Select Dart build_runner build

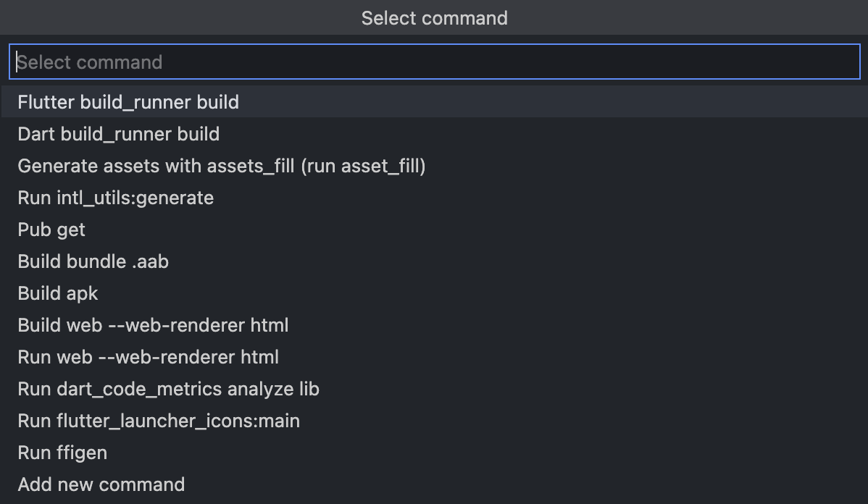pyautogui.click(x=119, y=134)
